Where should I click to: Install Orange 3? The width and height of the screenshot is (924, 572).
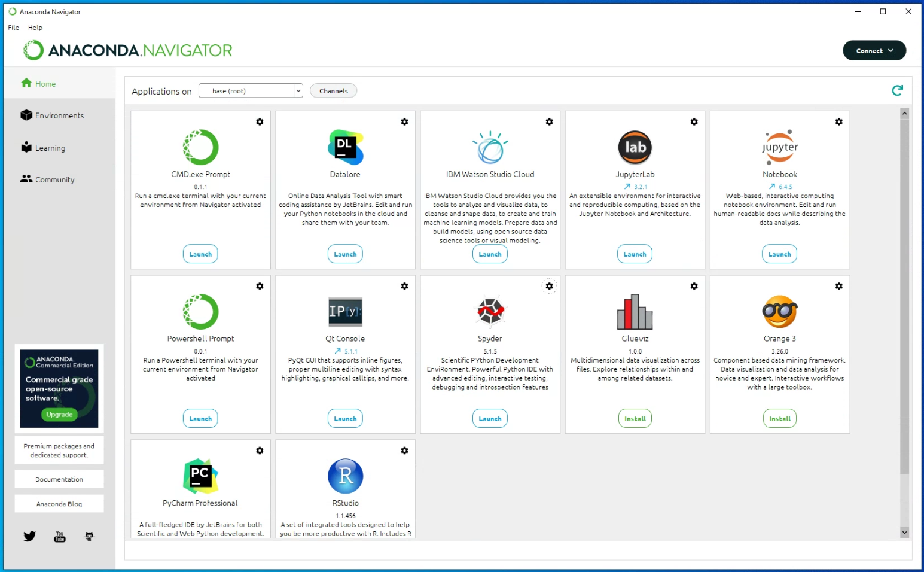coord(780,419)
